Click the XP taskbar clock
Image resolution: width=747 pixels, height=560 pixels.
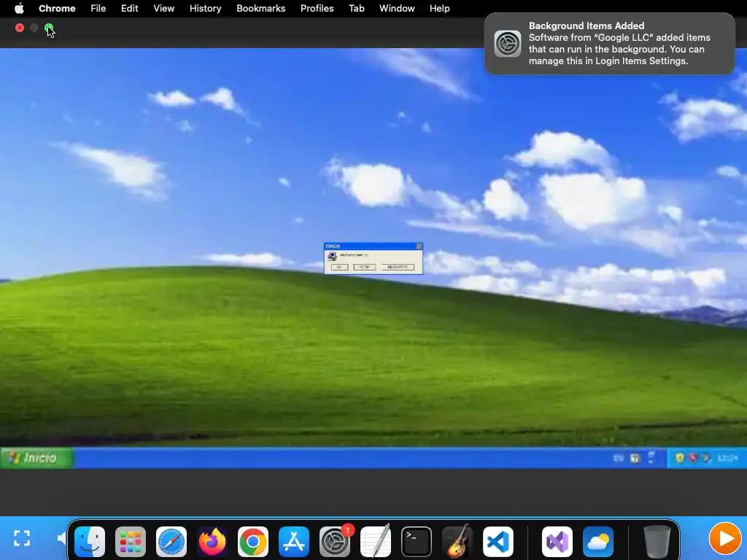[727, 458]
